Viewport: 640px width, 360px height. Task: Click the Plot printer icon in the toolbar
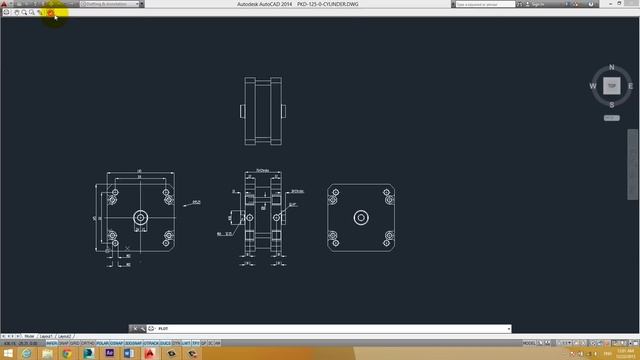pyautogui.click(x=6, y=12)
